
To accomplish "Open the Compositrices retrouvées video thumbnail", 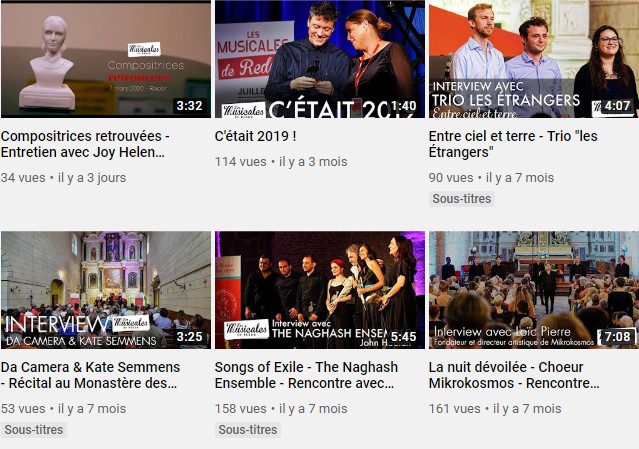I will click(106, 59).
